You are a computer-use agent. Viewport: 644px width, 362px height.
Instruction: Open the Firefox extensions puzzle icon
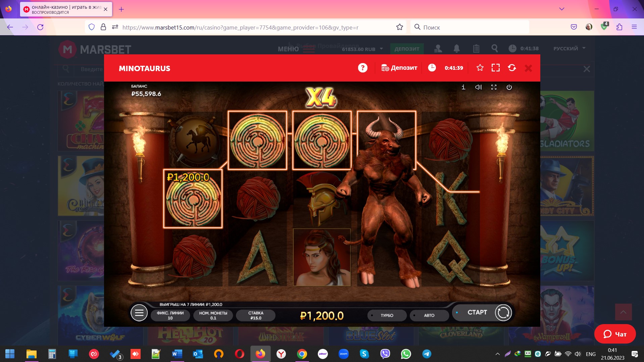point(619,27)
